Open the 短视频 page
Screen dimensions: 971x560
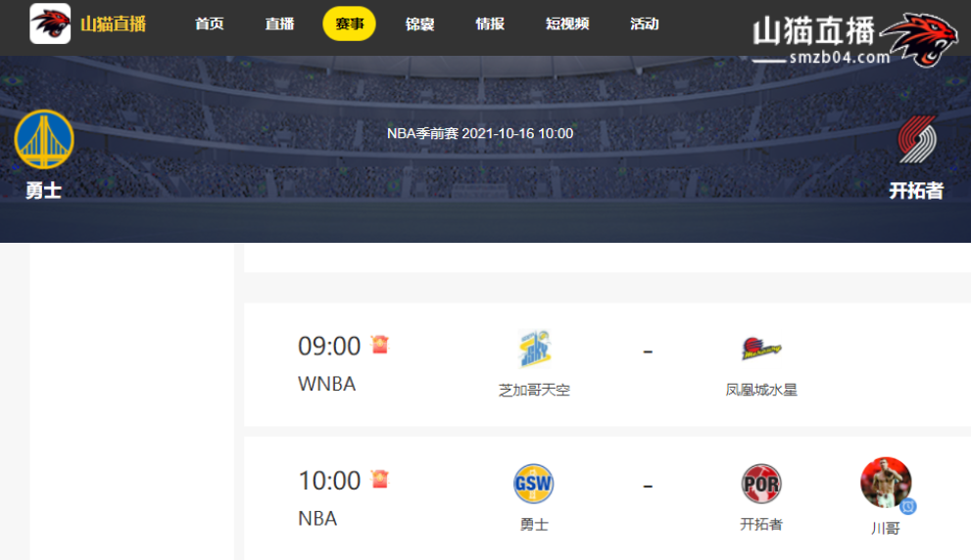567,23
